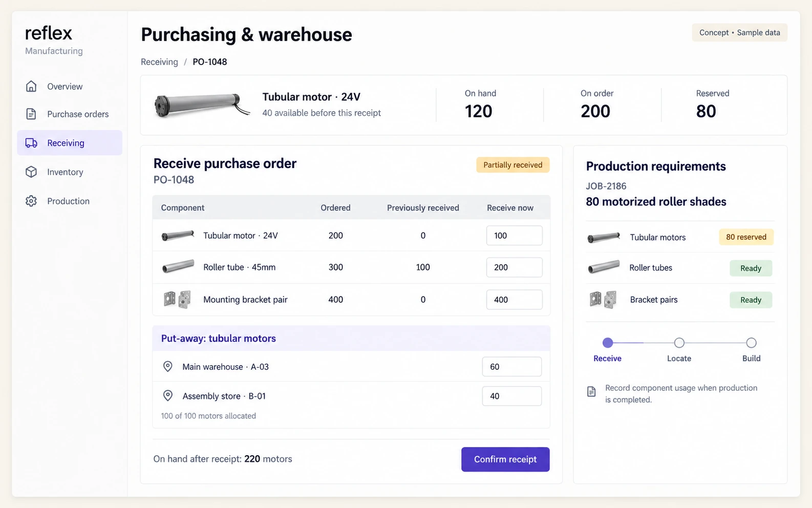The height and width of the screenshot is (508, 812).
Task: Click the Roller tubes thumbnail in Production requirements
Action: (x=604, y=267)
